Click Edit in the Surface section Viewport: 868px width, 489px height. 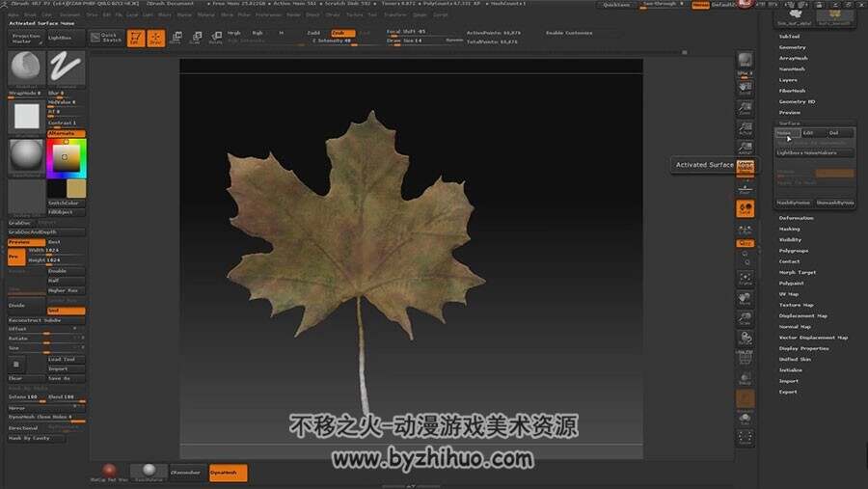coord(814,133)
